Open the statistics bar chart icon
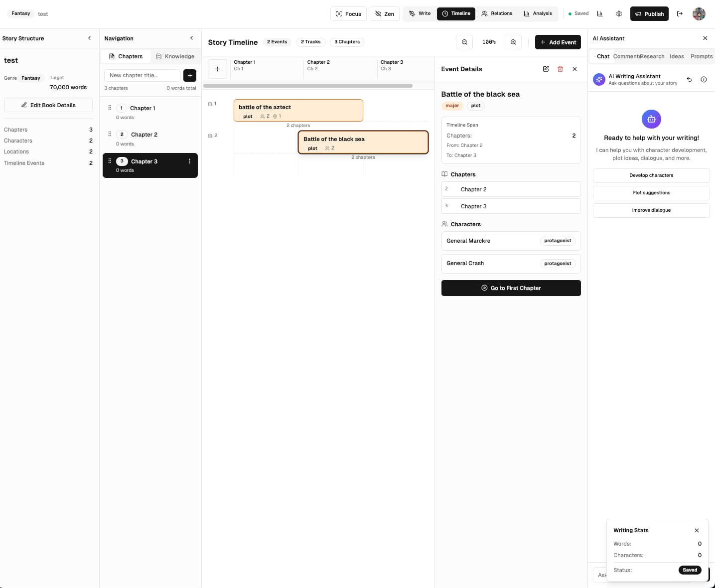This screenshot has width=715, height=588. [600, 14]
